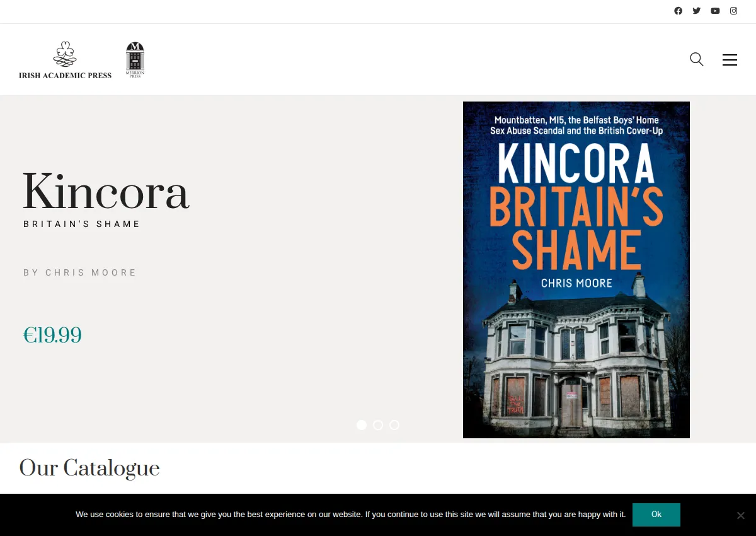Open the Twitter social link
The image size is (756, 536).
(x=697, y=11)
